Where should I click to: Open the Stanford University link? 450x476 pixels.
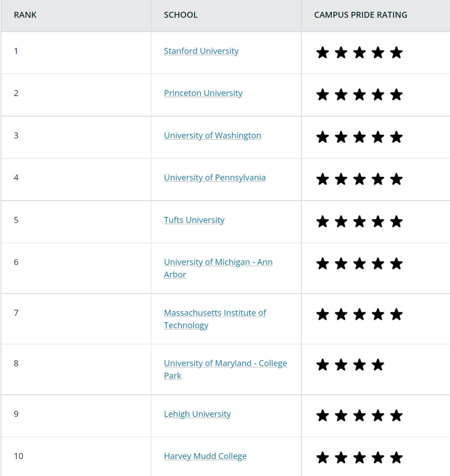pyautogui.click(x=201, y=51)
